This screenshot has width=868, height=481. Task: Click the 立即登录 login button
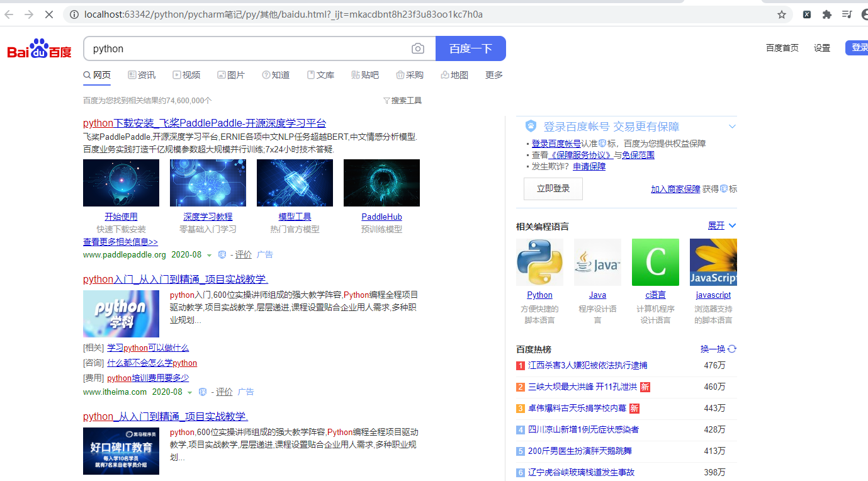click(x=553, y=188)
